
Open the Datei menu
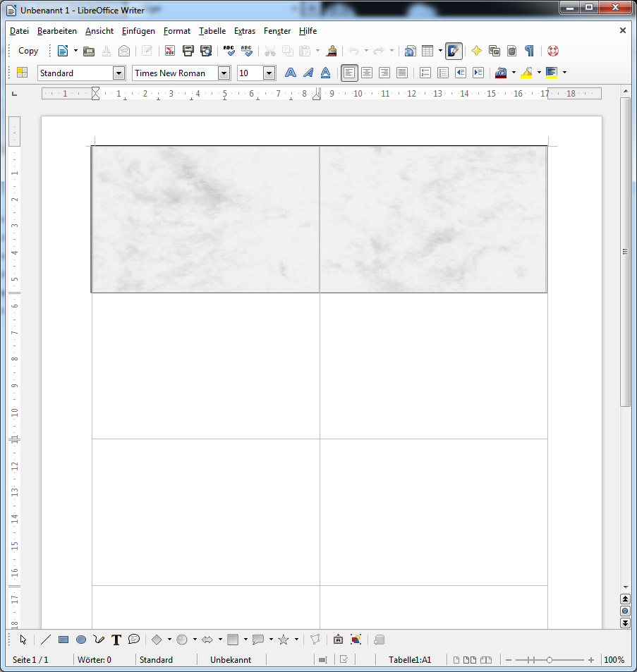pyautogui.click(x=19, y=31)
